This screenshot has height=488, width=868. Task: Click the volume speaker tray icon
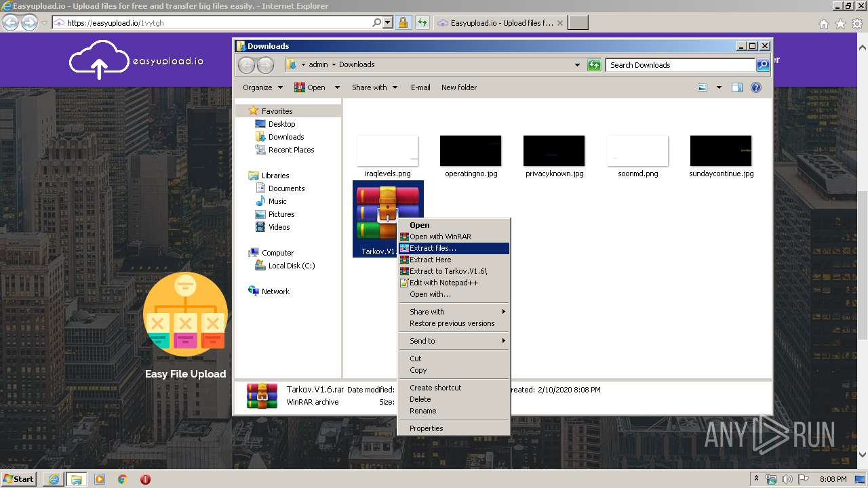786,479
